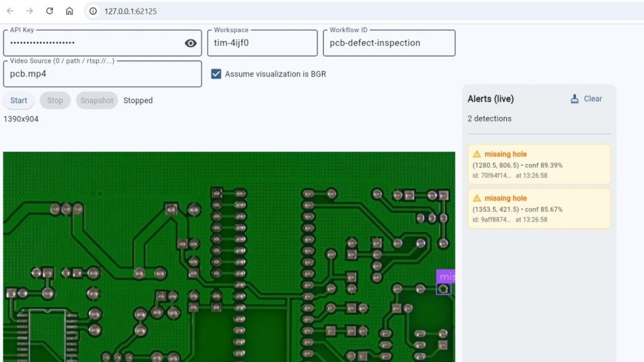
Task: Click the Snapshot button
Action: [97, 101]
